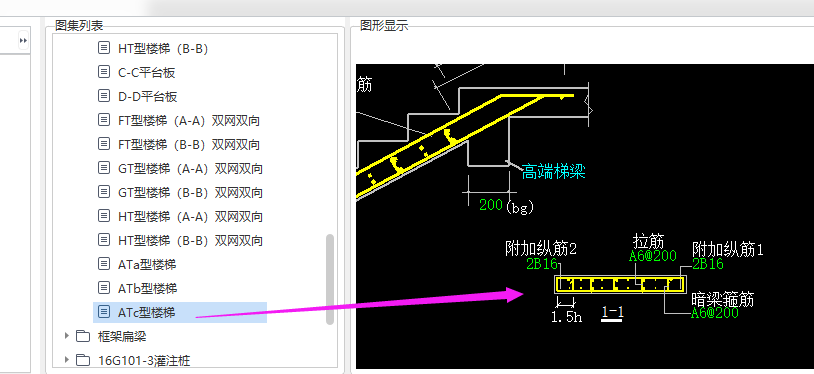The height and width of the screenshot is (374, 814).
Task: Click document icon beside FT型楼梯 (A-A) 双网双向
Action: [104, 120]
